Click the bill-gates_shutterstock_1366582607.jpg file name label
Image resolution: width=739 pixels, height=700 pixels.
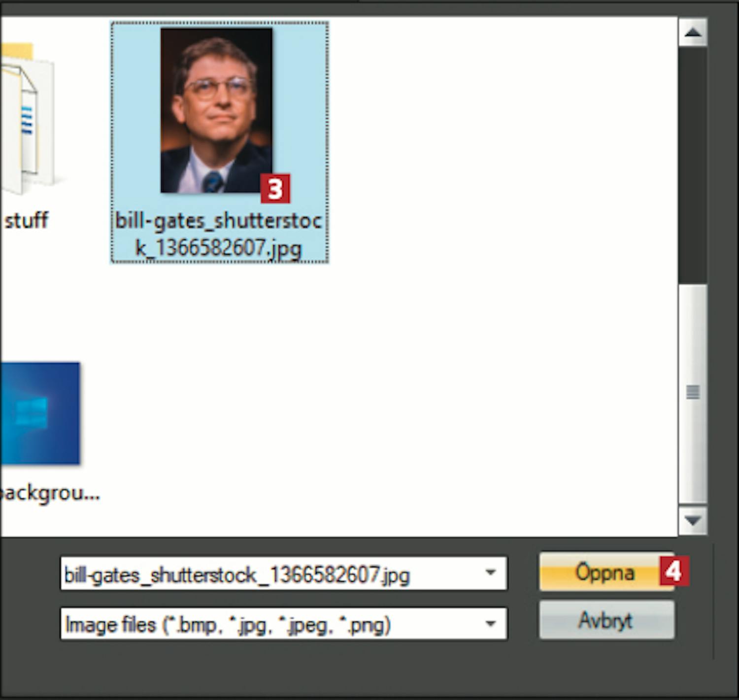(218, 234)
